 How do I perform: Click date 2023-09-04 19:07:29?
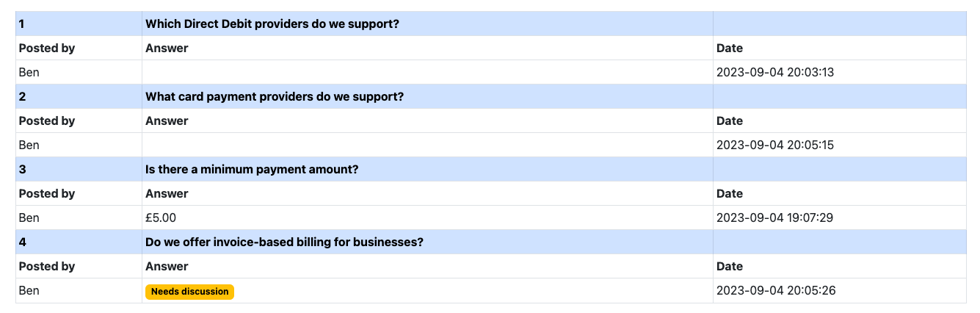point(774,217)
